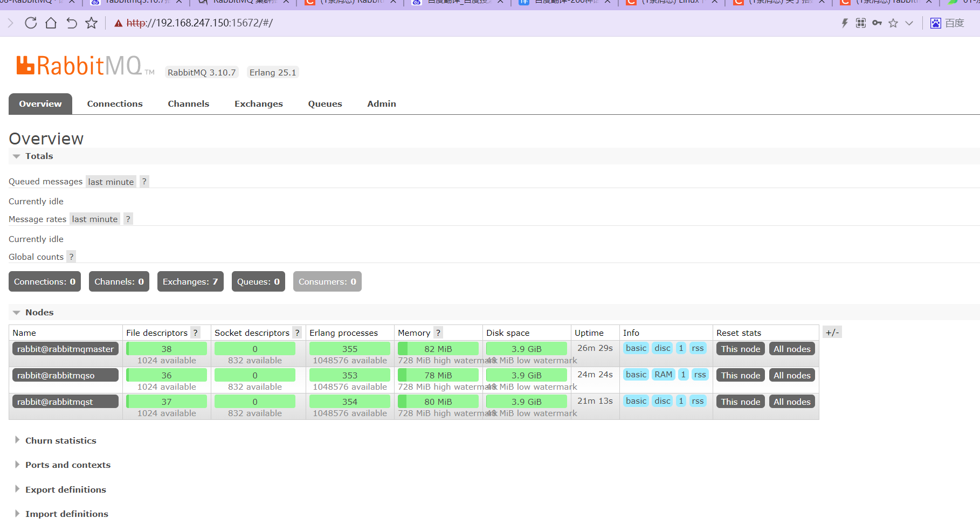
Task: Click the 'Exchanges: 7' count button
Action: [x=190, y=281]
